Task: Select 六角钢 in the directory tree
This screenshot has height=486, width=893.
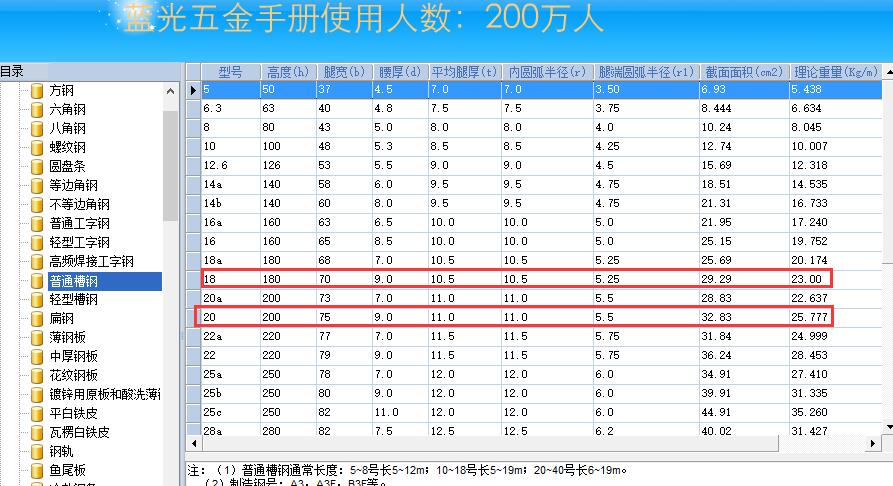Action: pos(67,109)
